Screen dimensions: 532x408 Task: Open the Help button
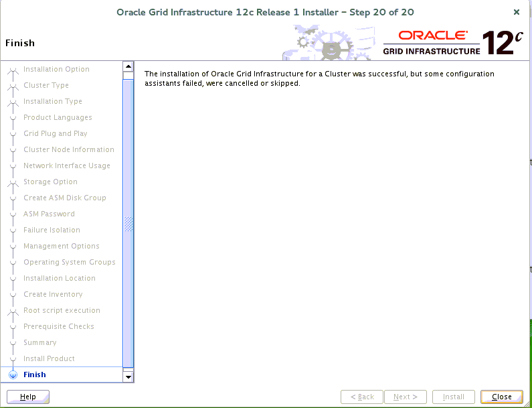(x=28, y=397)
